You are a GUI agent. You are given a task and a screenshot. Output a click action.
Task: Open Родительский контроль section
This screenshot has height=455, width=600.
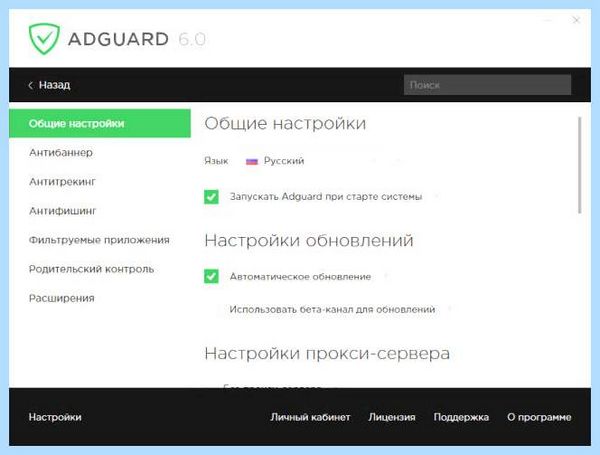click(91, 269)
